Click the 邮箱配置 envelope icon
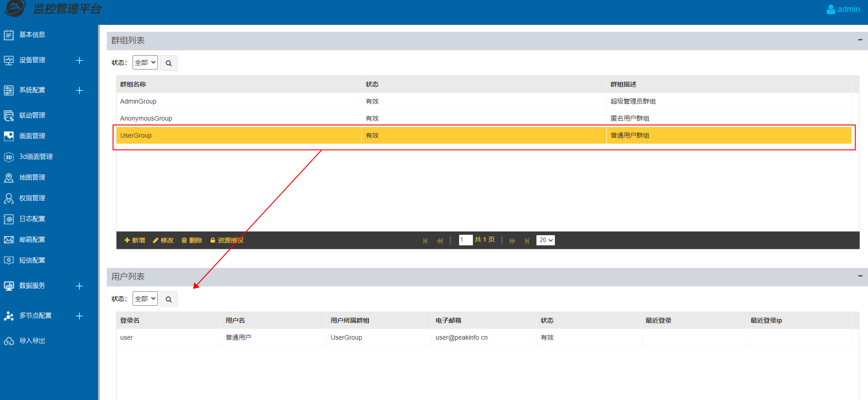Viewport: 868px width, 400px height. tap(9, 240)
